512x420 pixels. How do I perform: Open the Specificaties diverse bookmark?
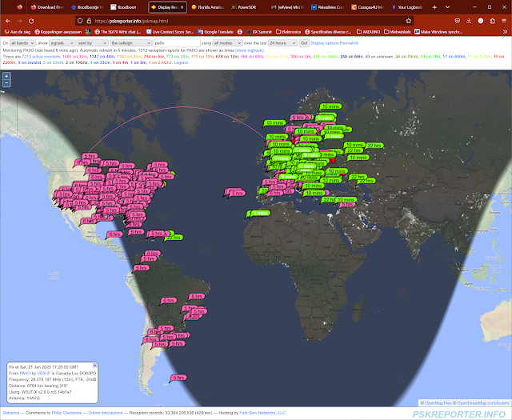coord(328,32)
